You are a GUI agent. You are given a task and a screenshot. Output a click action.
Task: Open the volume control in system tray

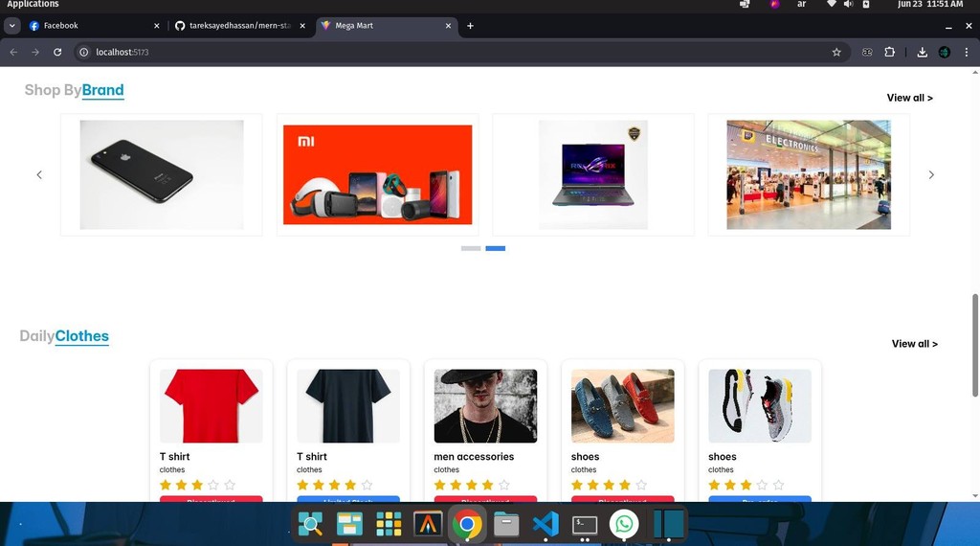coord(848,5)
